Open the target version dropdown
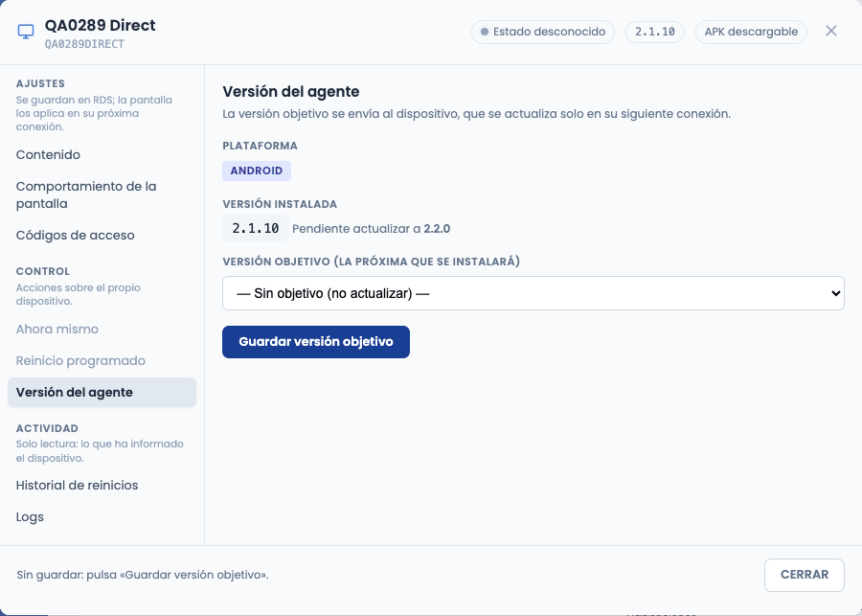This screenshot has height=616, width=862. click(x=533, y=293)
